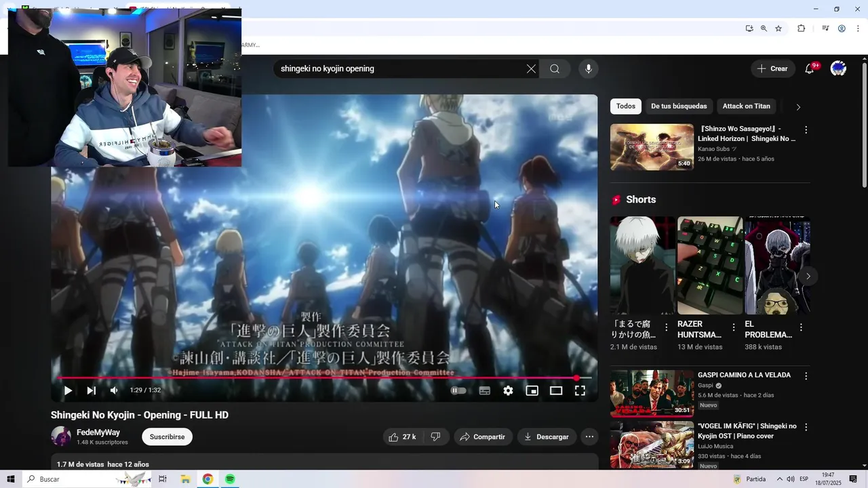The width and height of the screenshot is (868, 488).
Task: Share video with Compartir
Action: click(x=483, y=437)
